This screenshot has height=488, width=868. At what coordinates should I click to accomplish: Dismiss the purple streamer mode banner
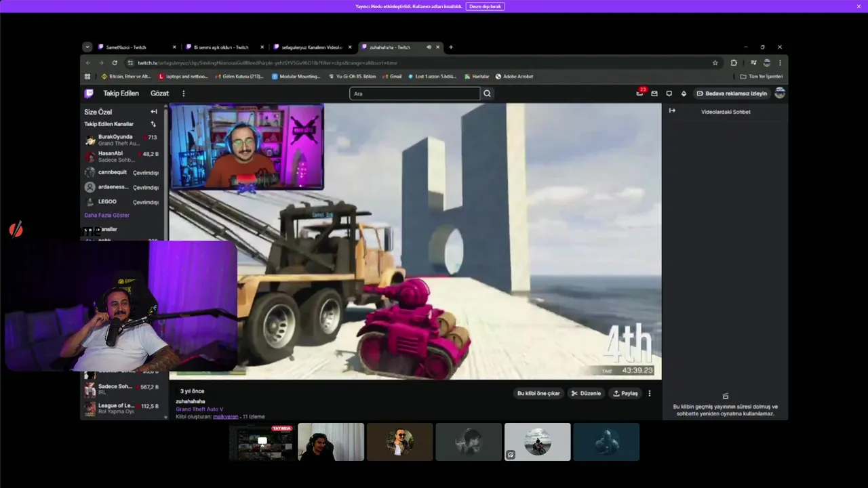859,6
